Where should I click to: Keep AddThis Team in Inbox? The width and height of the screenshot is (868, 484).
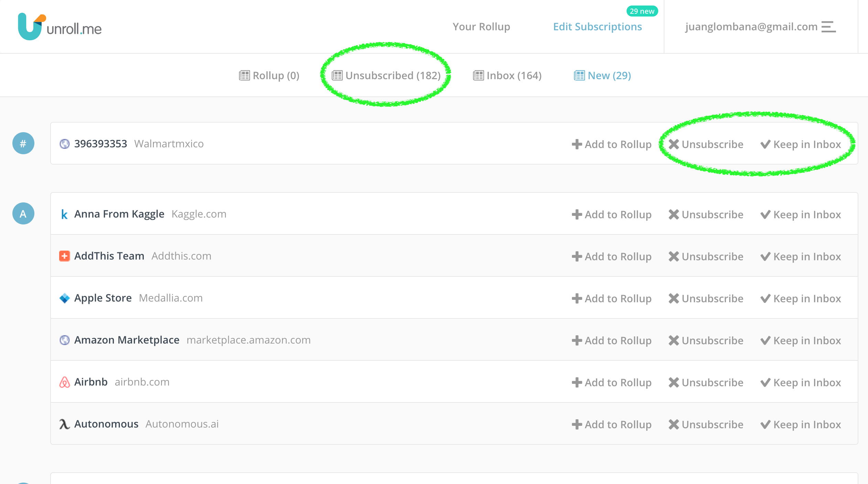click(x=801, y=256)
